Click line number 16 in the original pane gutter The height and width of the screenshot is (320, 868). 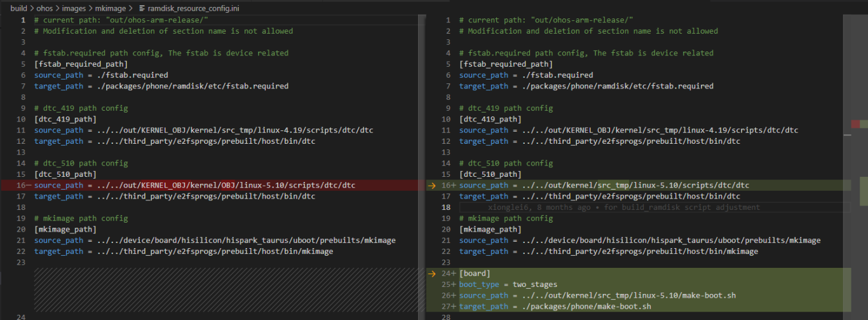21,185
